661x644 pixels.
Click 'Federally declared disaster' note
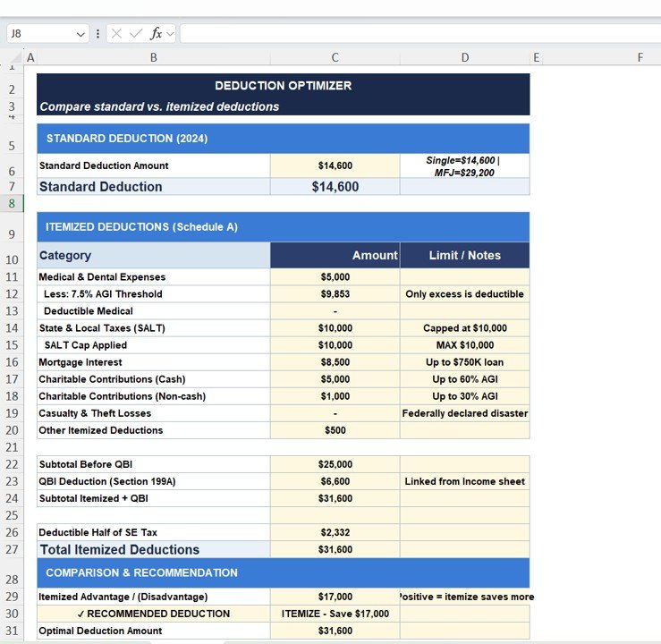tap(464, 413)
